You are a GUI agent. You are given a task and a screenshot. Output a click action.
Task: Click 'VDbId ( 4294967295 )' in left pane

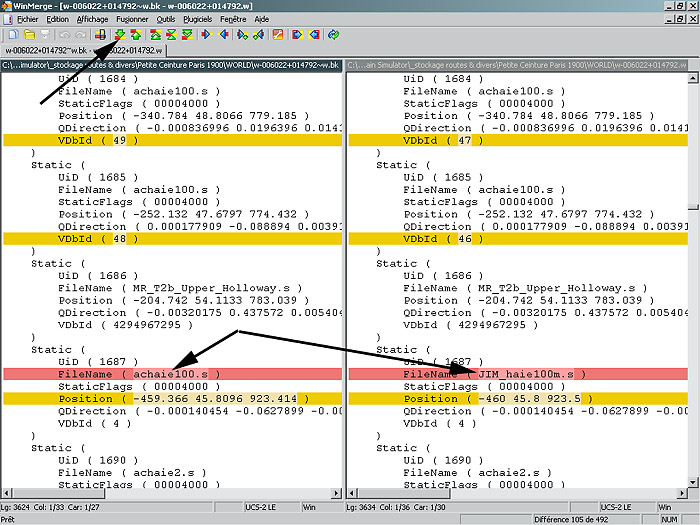click(x=125, y=325)
